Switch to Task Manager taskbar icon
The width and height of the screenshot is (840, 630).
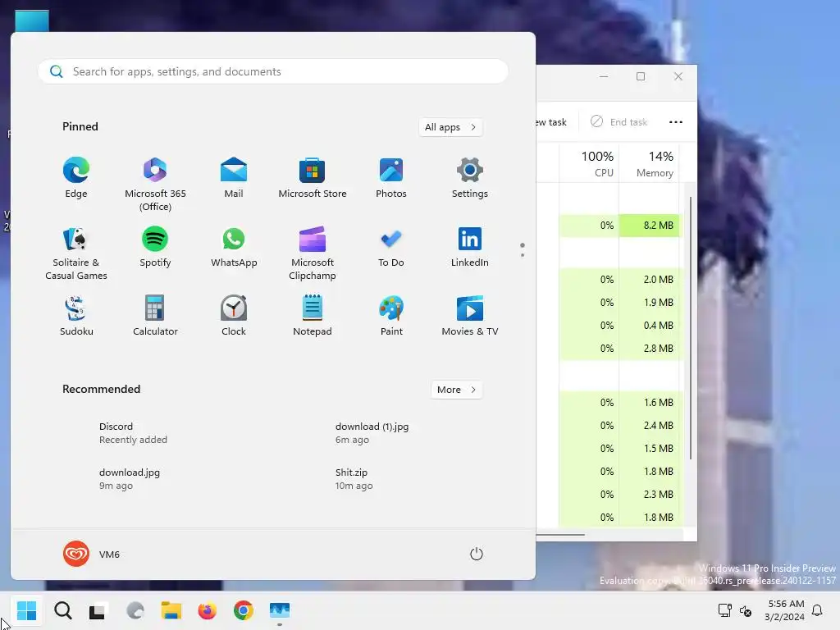pyautogui.click(x=280, y=610)
